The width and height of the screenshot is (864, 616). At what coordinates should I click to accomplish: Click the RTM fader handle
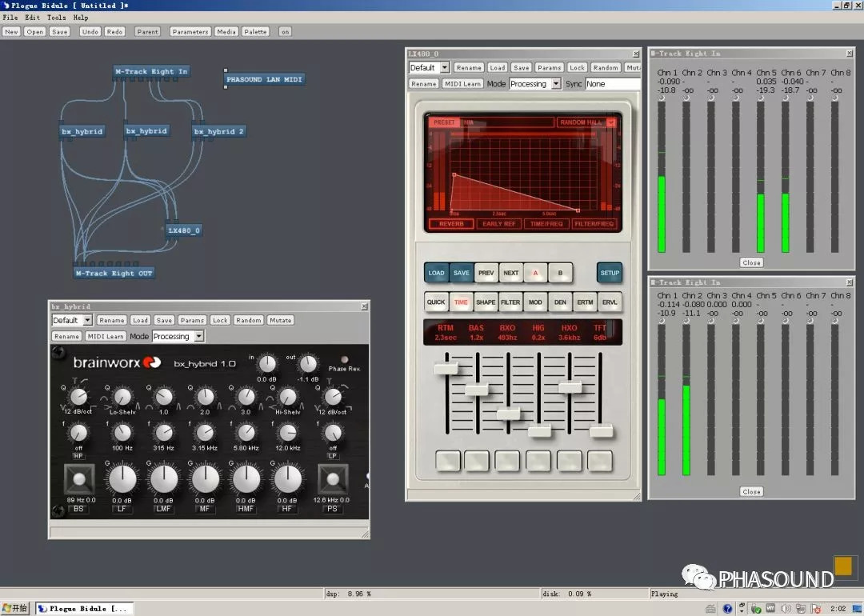(446, 368)
